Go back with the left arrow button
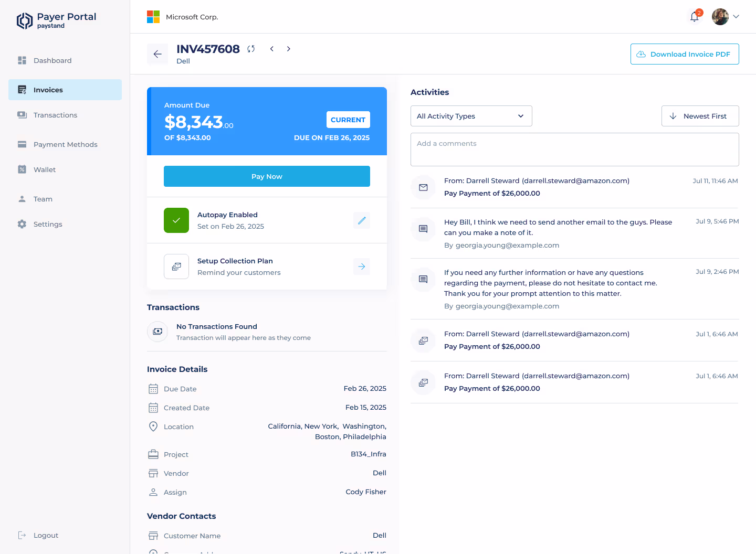The width and height of the screenshot is (756, 554). pos(157,54)
